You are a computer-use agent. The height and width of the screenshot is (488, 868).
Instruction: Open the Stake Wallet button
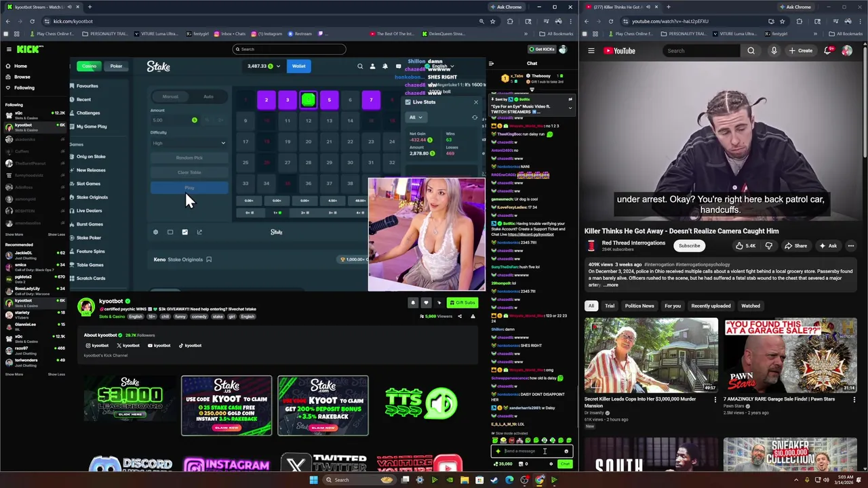(298, 66)
